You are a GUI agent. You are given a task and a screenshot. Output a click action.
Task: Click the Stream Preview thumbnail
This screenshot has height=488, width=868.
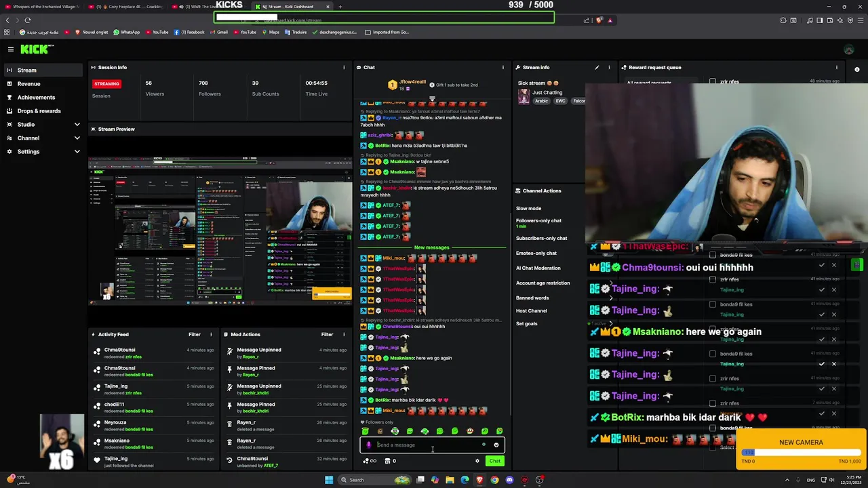(x=220, y=230)
